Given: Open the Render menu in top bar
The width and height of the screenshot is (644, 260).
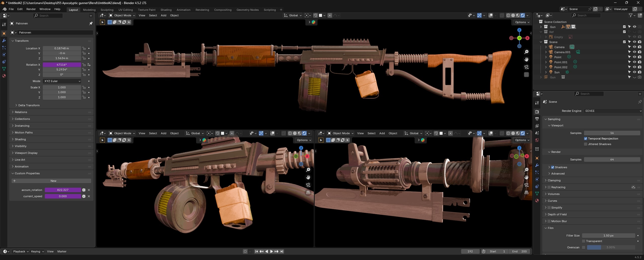Looking at the screenshot, I should (x=31, y=9).
